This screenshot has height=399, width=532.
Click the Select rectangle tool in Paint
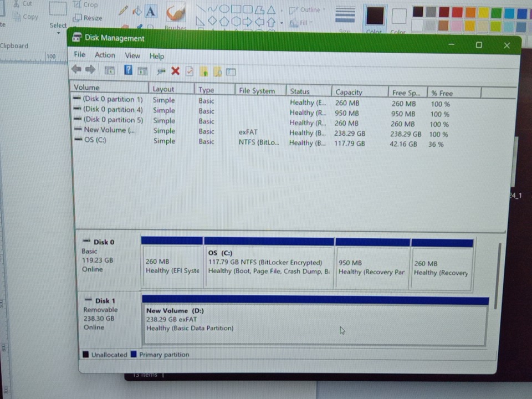[x=58, y=8]
